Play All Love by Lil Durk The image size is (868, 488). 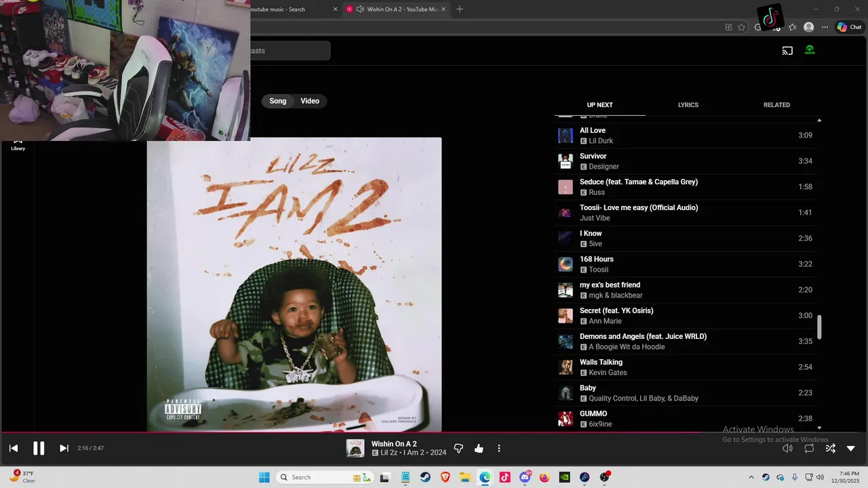tap(685, 136)
